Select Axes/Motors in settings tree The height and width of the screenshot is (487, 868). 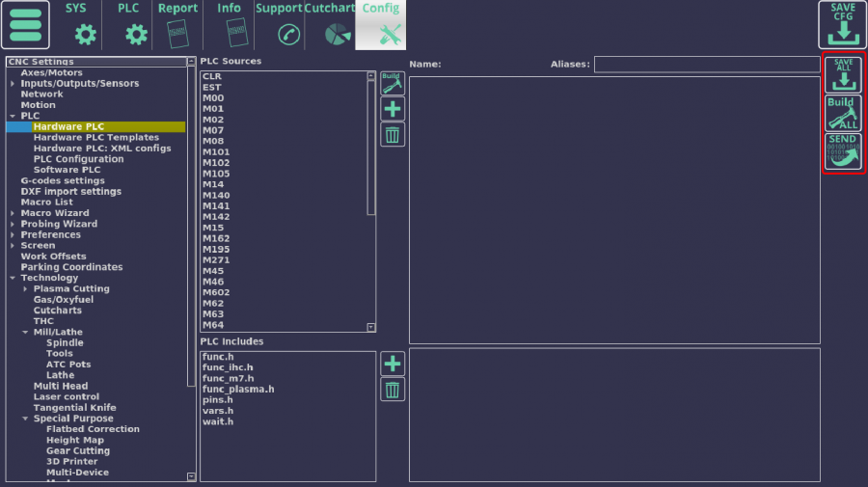[x=51, y=72]
